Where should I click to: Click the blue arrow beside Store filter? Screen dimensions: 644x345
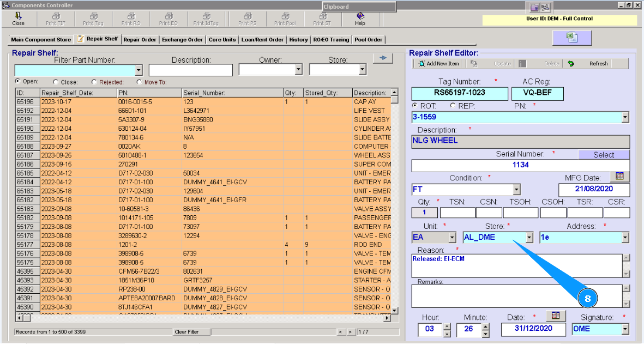(x=383, y=58)
